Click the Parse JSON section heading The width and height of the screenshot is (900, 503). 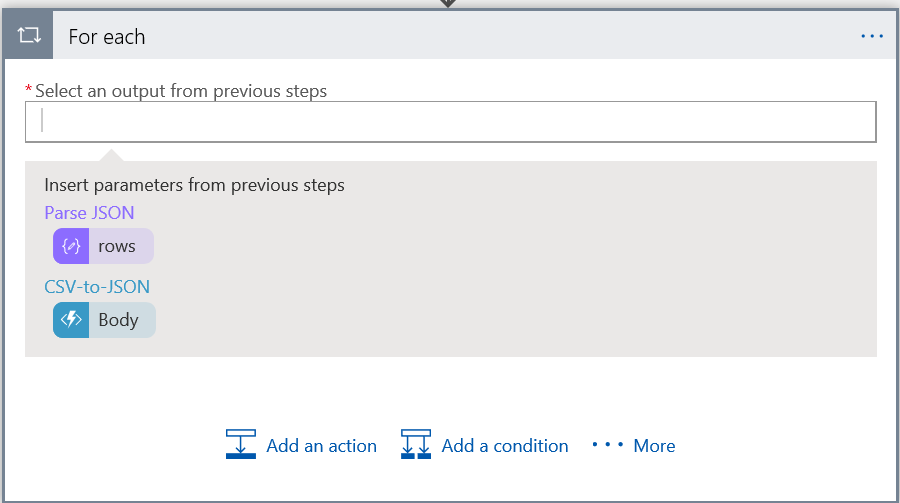pyautogui.click(x=89, y=212)
